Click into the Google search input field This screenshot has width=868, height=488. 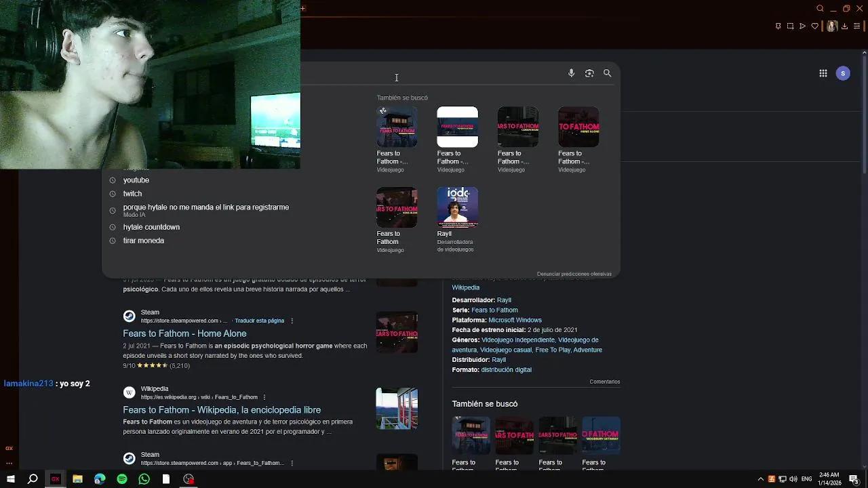point(434,73)
